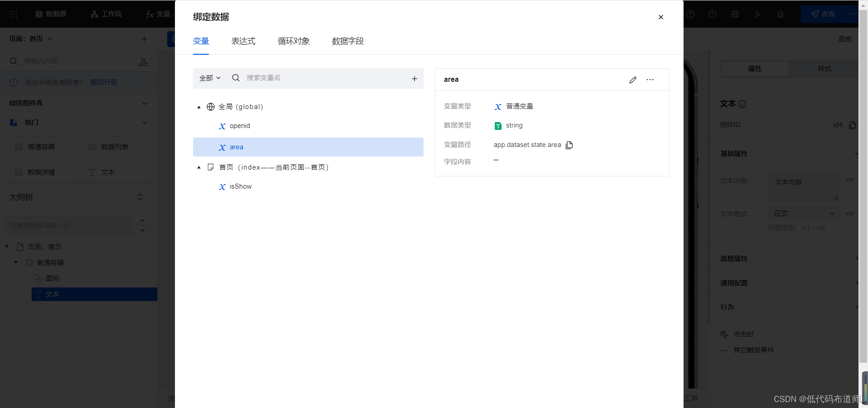The width and height of the screenshot is (868, 408).
Task: Pick the 文本 component in library
Action: pyautogui.click(x=116, y=172)
